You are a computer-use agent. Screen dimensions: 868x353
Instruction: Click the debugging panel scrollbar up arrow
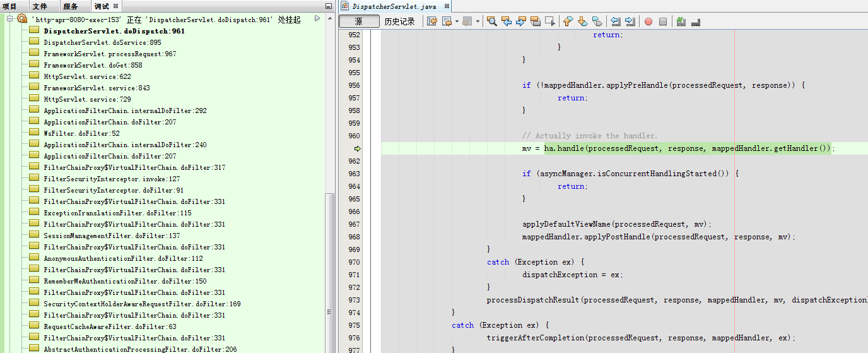tap(330, 20)
